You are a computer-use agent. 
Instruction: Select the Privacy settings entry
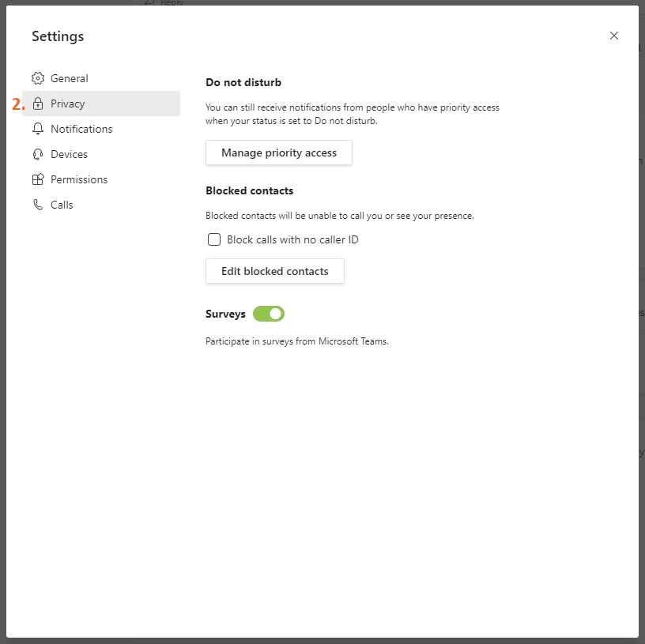(x=68, y=104)
